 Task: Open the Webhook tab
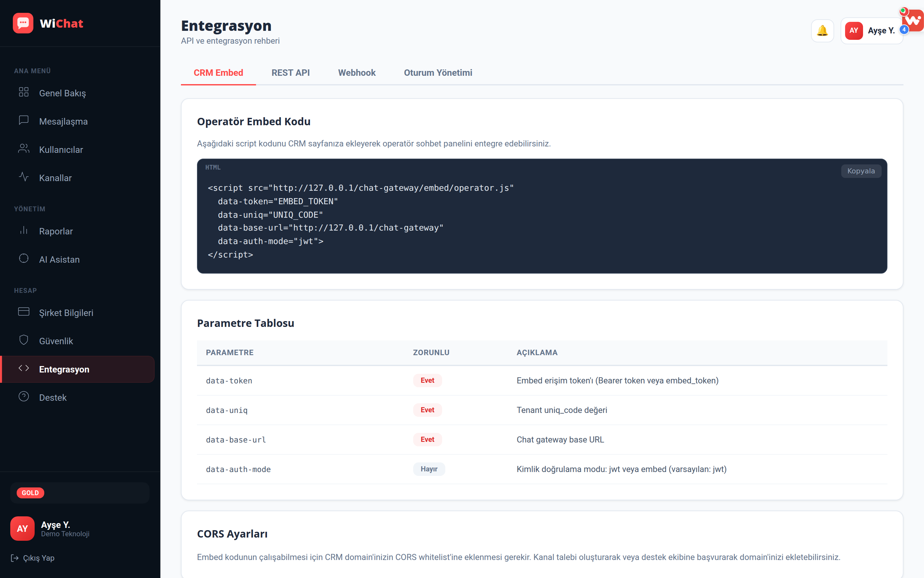(357, 73)
